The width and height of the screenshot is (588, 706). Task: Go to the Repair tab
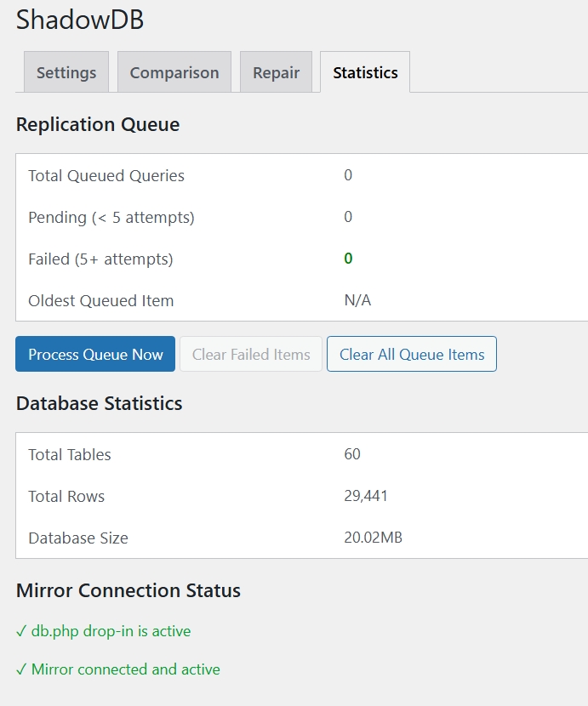click(276, 72)
